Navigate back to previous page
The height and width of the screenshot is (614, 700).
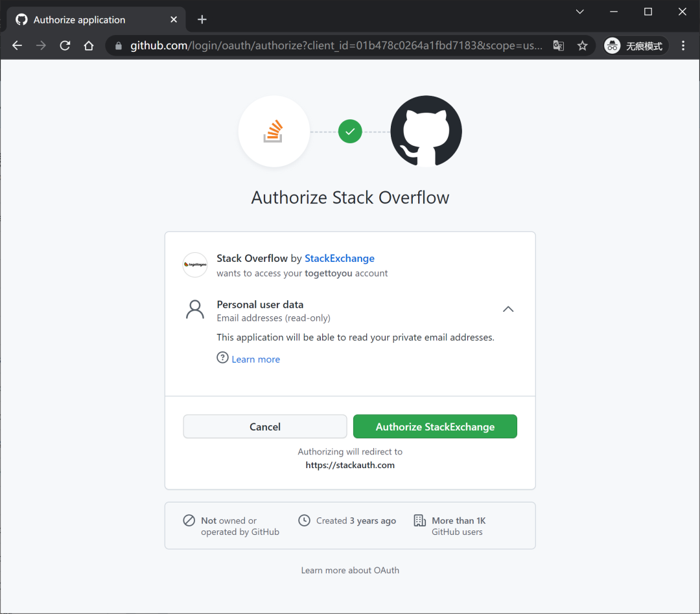[17, 45]
